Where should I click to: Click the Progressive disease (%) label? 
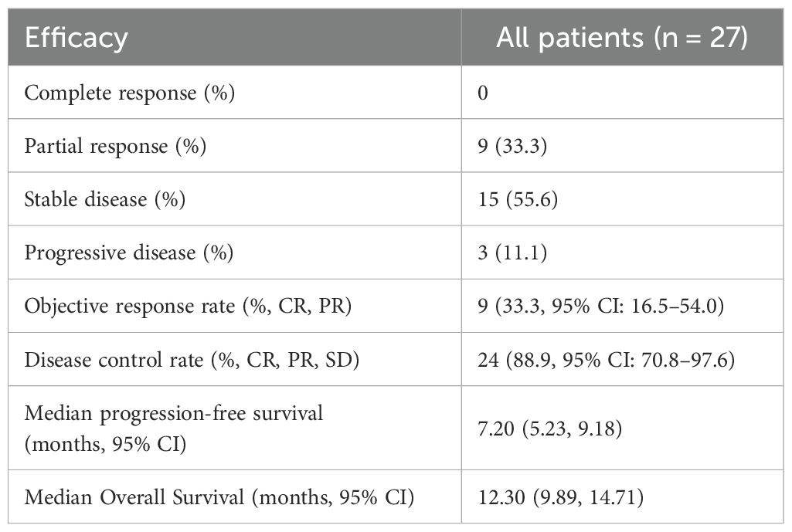(128, 252)
